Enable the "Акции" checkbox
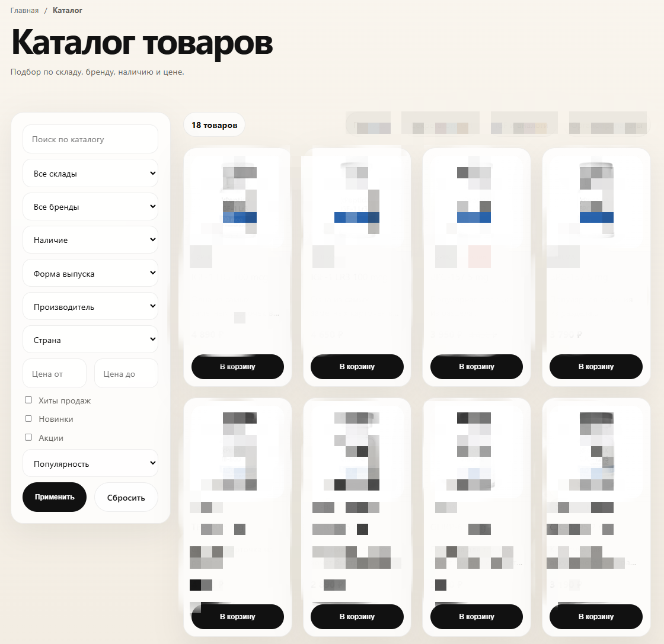This screenshot has height=644, width=664. click(28, 437)
